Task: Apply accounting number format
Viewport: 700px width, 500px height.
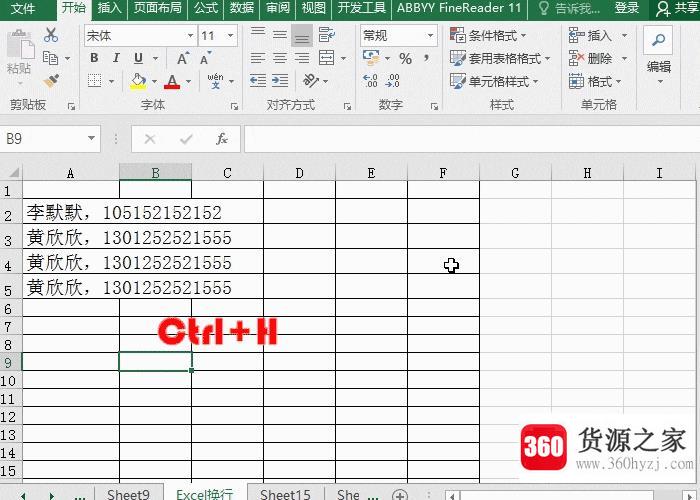Action: pos(371,58)
